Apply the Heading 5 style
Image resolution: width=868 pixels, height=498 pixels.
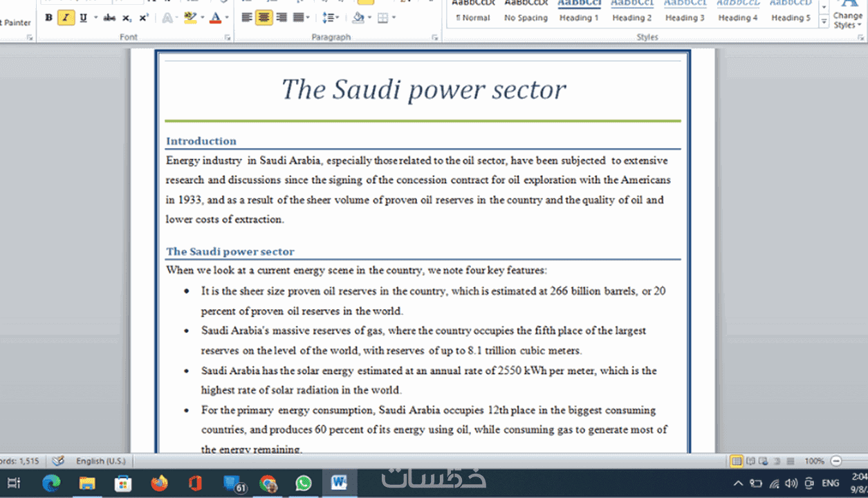(791, 12)
